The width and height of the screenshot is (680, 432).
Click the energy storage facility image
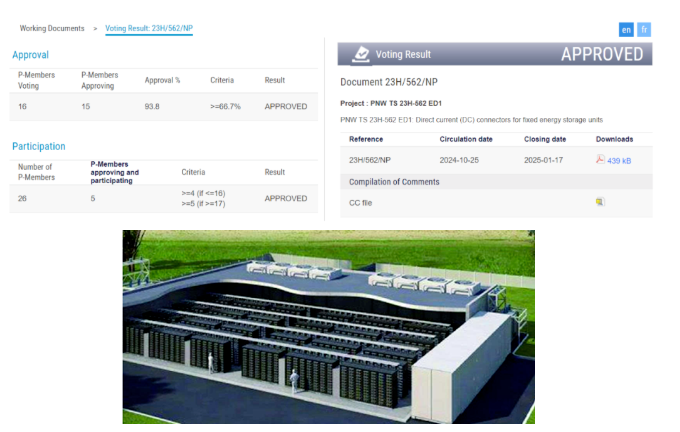pos(328,327)
